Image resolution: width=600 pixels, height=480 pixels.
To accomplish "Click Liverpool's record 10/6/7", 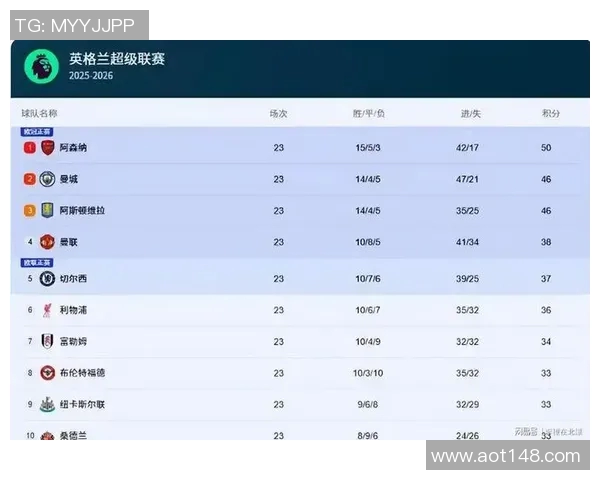I will 368,310.
